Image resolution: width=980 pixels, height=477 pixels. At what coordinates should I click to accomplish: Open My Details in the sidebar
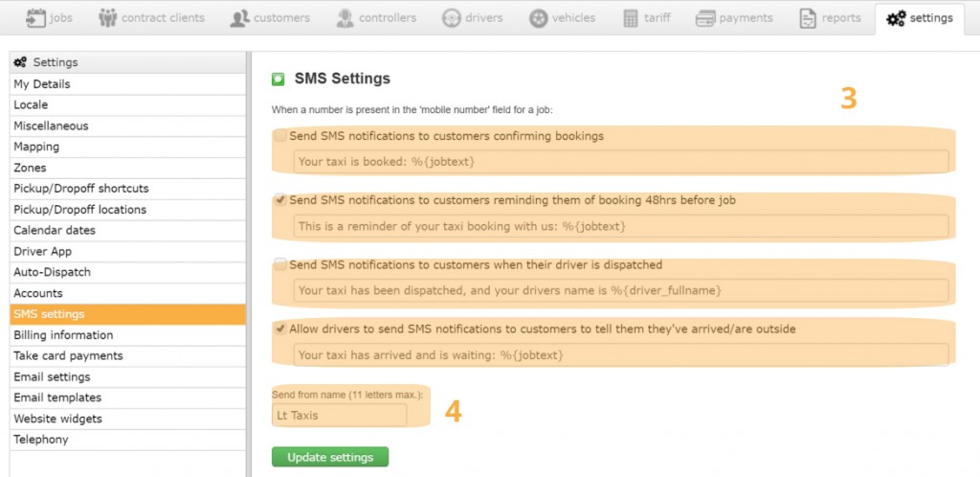(128, 83)
